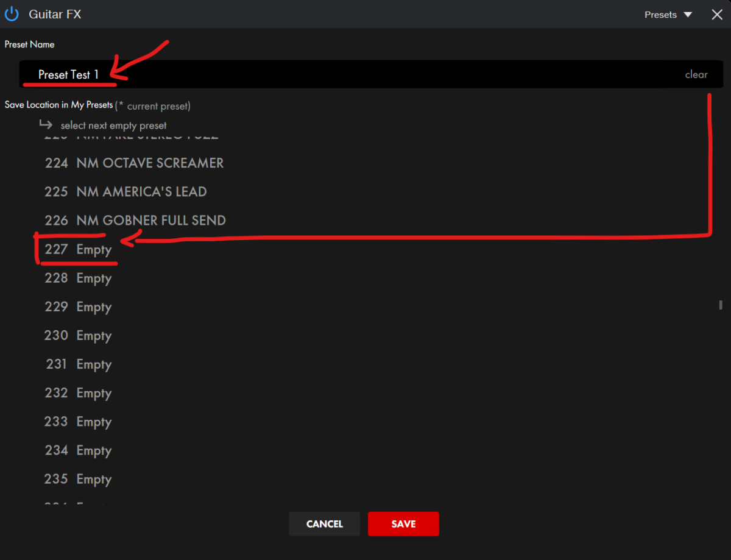Select preset 224 NM OCTAVE SCREAMER
Viewport: 731px width, 560px height.
point(134,163)
